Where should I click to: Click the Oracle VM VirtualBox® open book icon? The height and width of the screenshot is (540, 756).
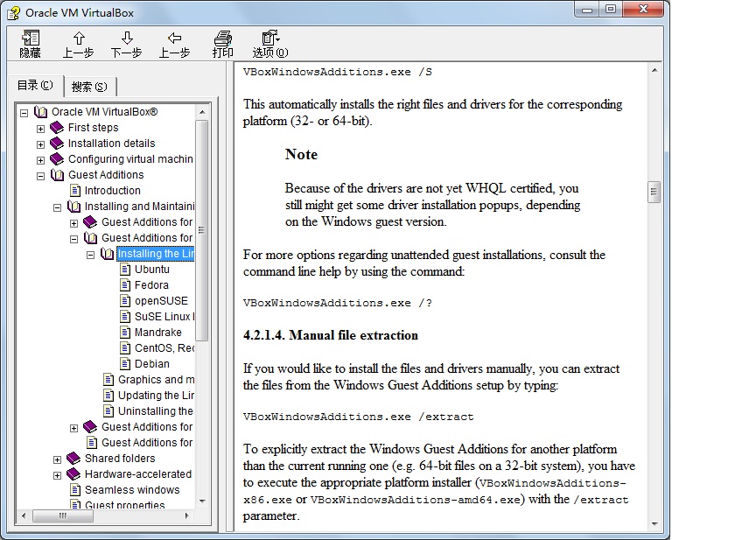coord(40,112)
